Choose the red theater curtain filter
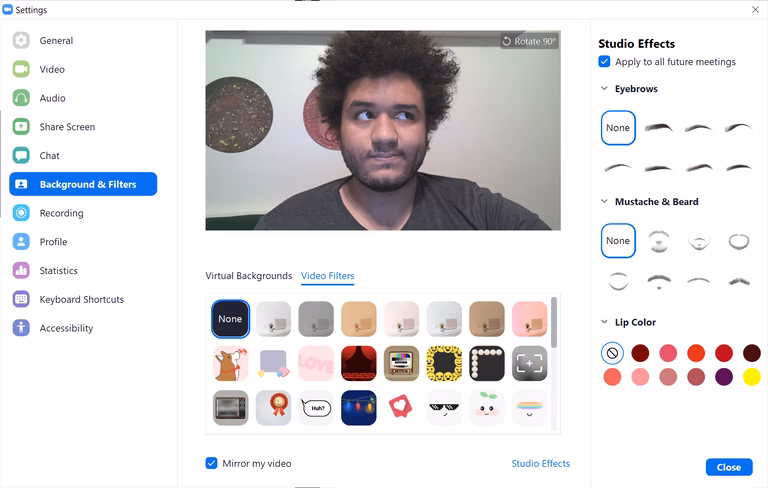This screenshot has height=488, width=768. coord(359,364)
